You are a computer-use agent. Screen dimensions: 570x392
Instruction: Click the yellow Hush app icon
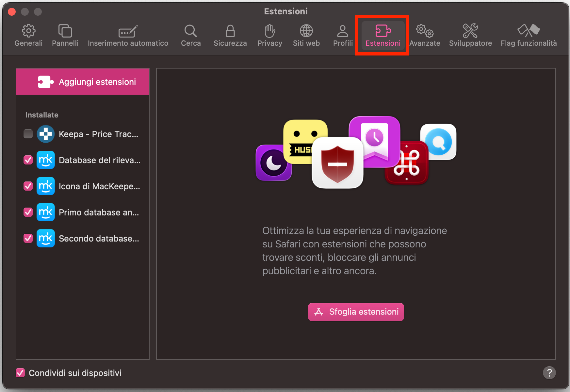coord(302,139)
